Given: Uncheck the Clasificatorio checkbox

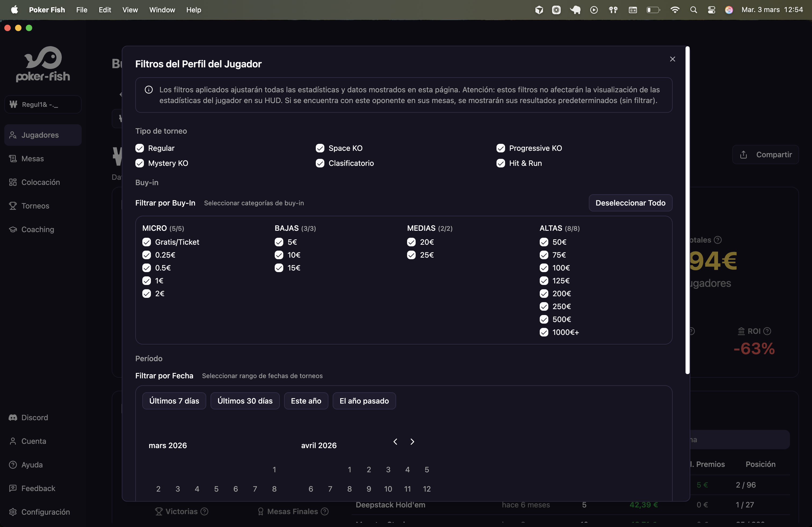Looking at the screenshot, I should click(320, 163).
